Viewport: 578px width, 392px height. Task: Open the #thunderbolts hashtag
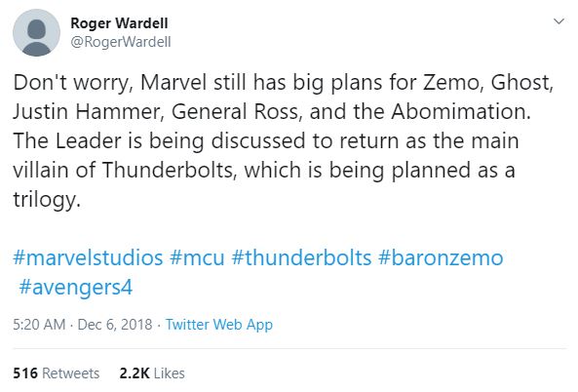[301, 257]
